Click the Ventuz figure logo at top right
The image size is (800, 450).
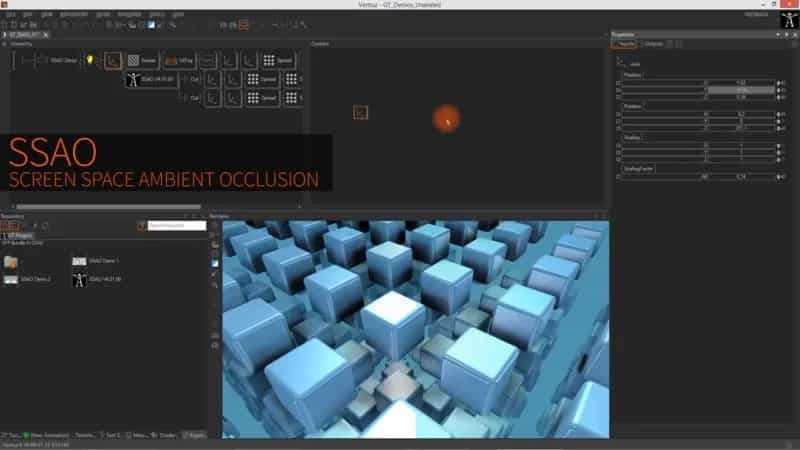[781, 19]
